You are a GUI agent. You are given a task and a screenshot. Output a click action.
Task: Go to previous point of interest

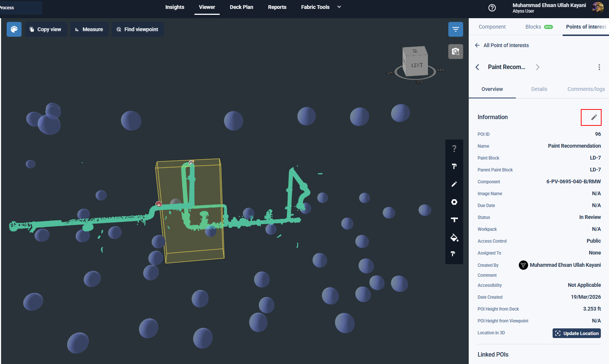point(478,67)
